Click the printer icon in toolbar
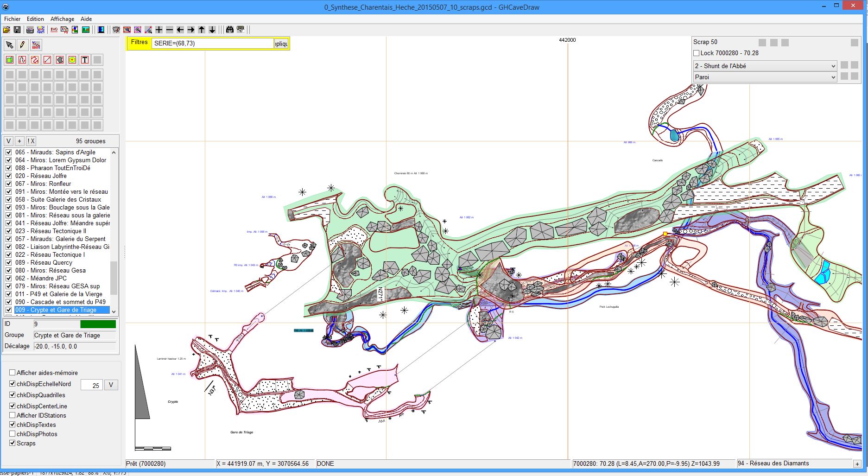This screenshot has height=476, width=868. tap(30, 30)
